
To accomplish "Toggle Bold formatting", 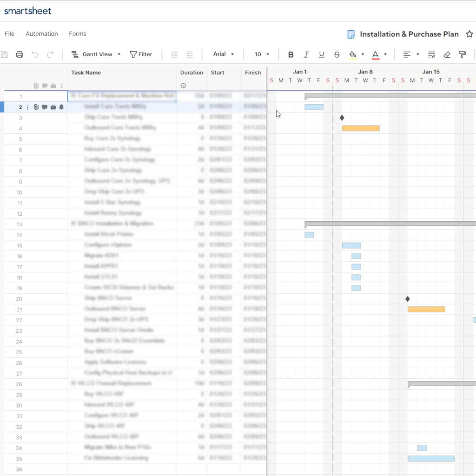I will pos(291,54).
